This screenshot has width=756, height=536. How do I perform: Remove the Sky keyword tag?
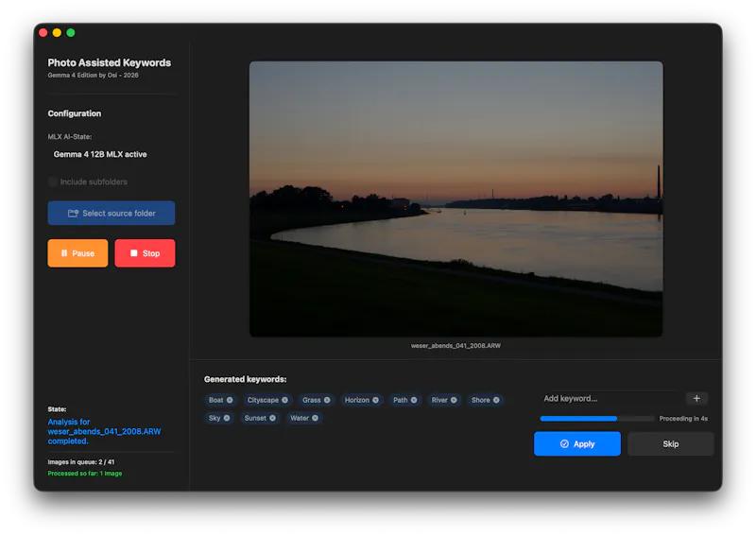click(x=227, y=418)
